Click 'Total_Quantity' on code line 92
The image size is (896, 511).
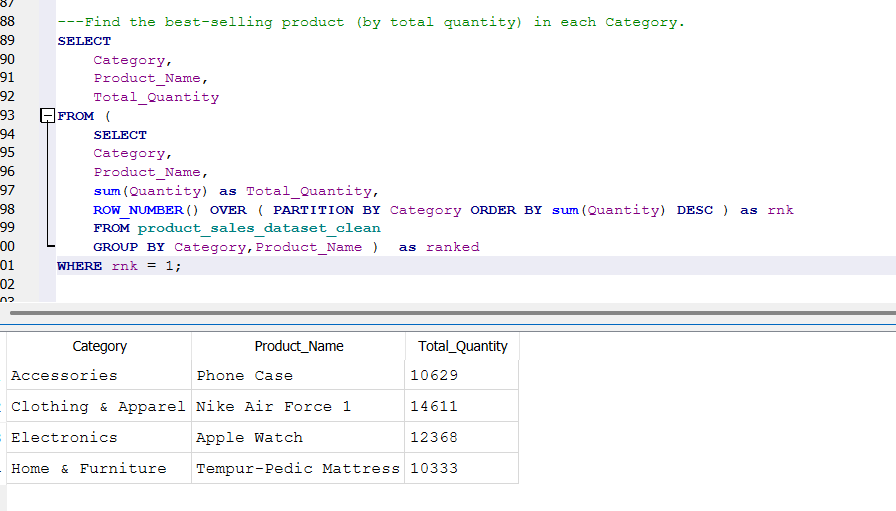click(x=156, y=97)
